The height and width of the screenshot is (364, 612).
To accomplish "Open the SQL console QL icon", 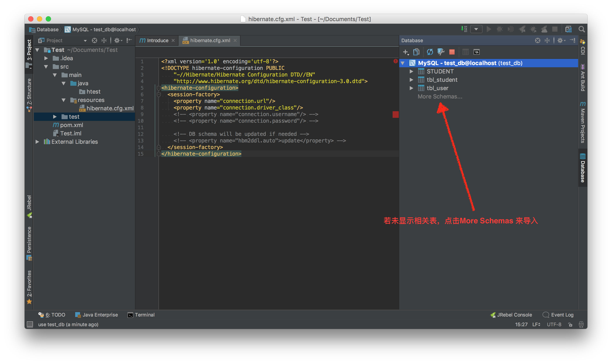I will tap(476, 52).
